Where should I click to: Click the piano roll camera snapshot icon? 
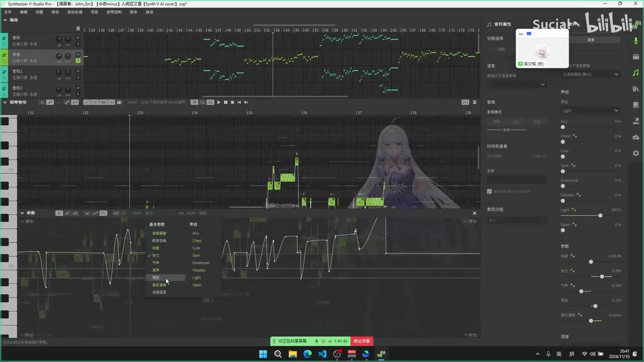click(x=465, y=102)
